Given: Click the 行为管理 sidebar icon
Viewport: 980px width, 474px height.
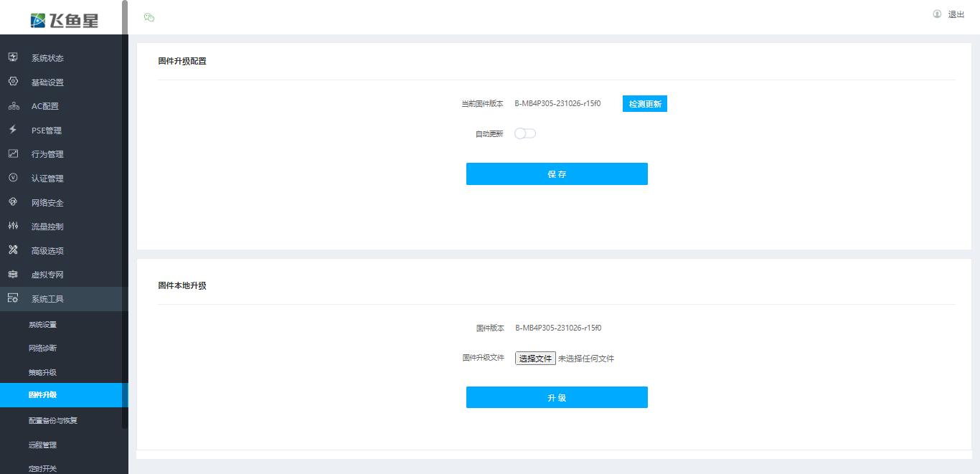Looking at the screenshot, I should pos(13,153).
